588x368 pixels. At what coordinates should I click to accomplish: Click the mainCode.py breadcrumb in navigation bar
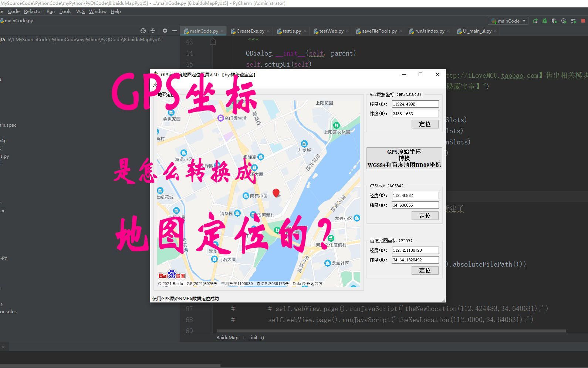click(17, 21)
